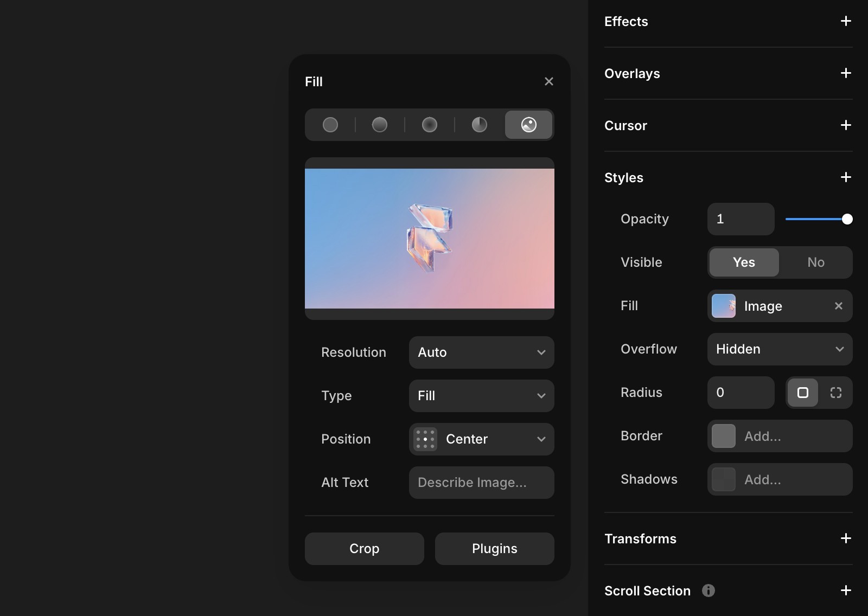Click the Shadows color swatch
This screenshot has height=616, width=868.
[x=724, y=479]
